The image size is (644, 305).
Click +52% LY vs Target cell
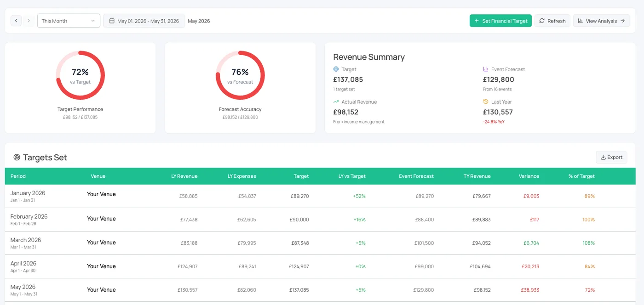click(x=359, y=196)
